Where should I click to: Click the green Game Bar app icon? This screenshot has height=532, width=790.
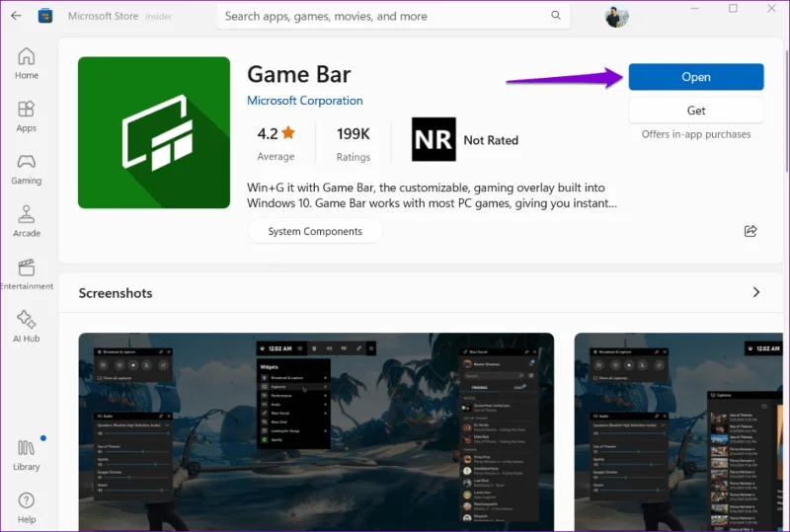(x=154, y=132)
